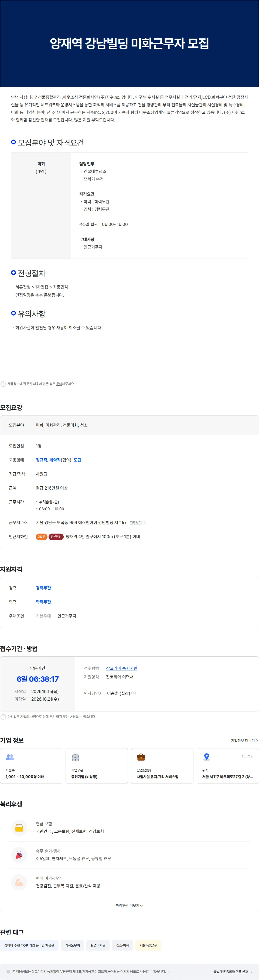259x980 pixels.
Task: Click the 미화, 미화관리, 건물미화, 청소 field
Action: tap(62, 425)
